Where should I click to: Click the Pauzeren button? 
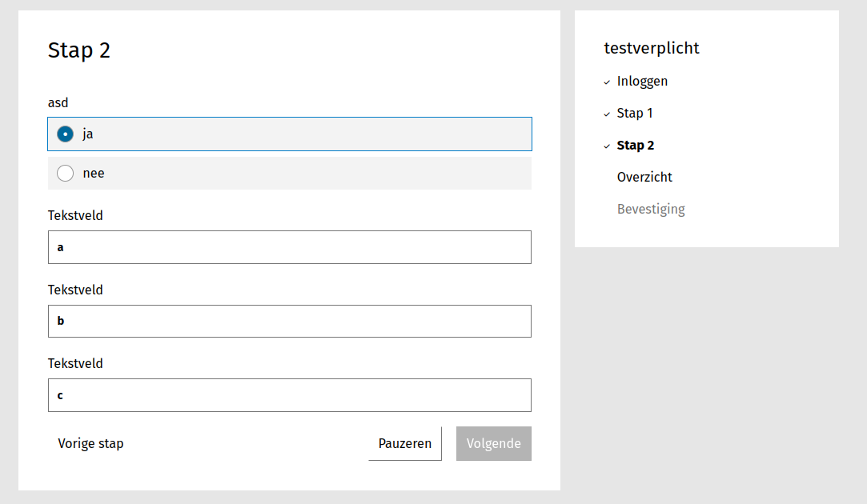[404, 443]
